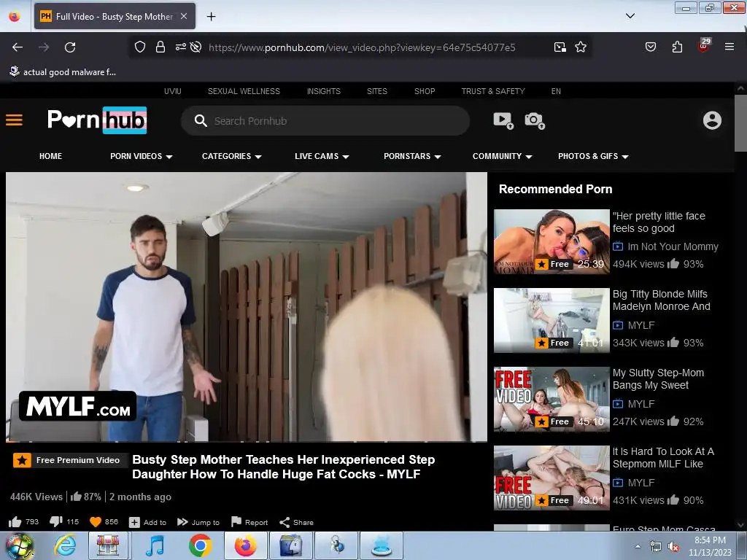
Task: Bookmark this page with the star icon
Action: (581, 47)
